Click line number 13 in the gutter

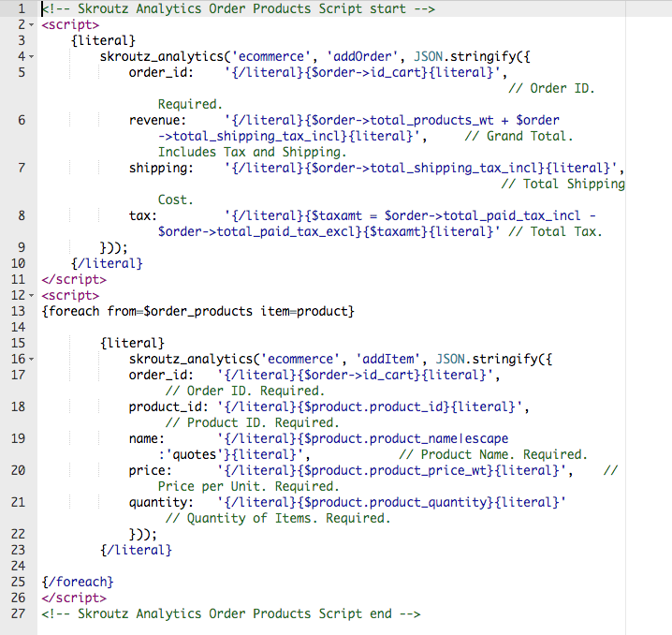click(19, 311)
